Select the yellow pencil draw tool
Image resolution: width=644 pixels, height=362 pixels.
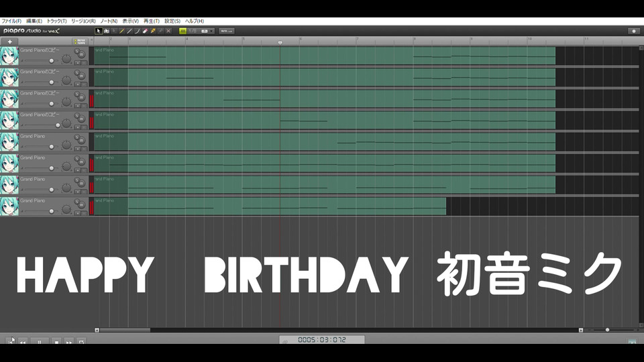[122, 32]
